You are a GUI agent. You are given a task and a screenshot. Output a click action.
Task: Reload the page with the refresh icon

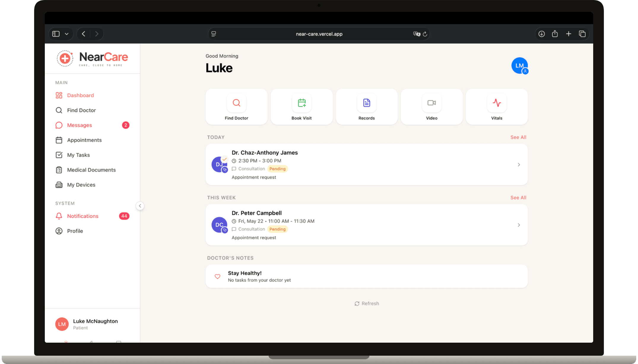point(425,34)
